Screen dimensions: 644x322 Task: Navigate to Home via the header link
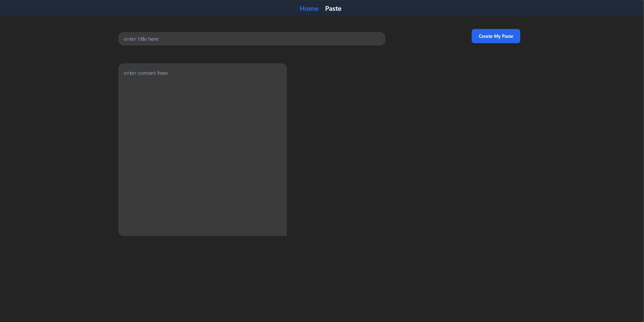click(309, 8)
